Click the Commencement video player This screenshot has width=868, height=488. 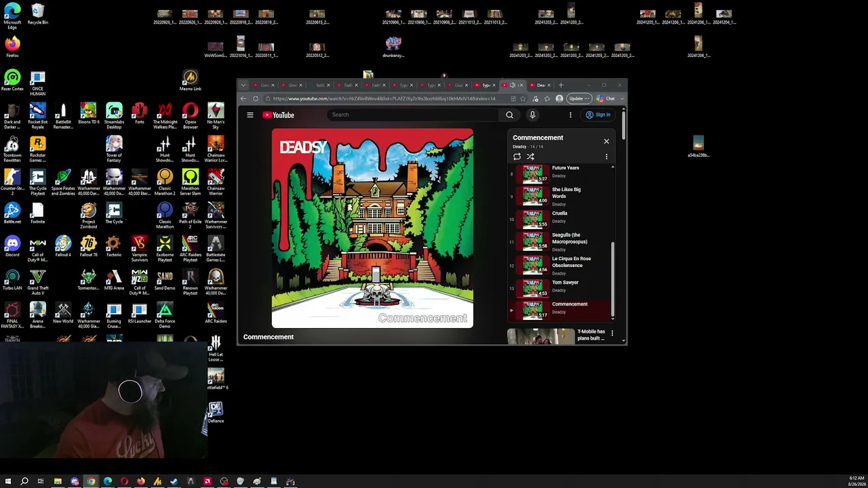click(372, 228)
